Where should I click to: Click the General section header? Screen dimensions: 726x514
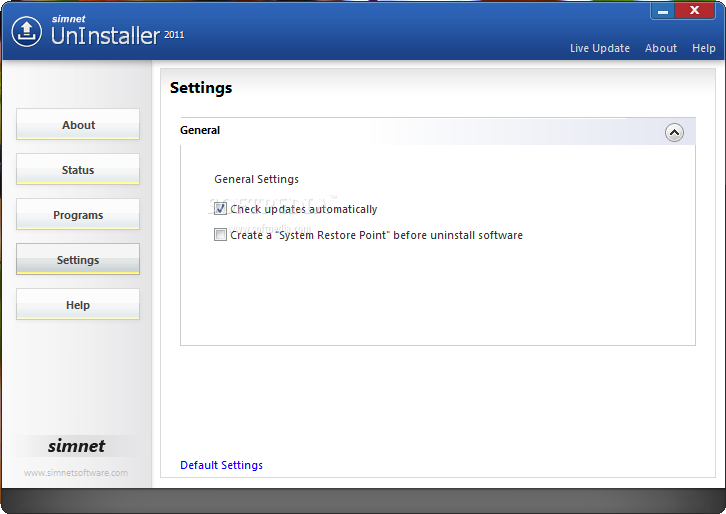438,131
